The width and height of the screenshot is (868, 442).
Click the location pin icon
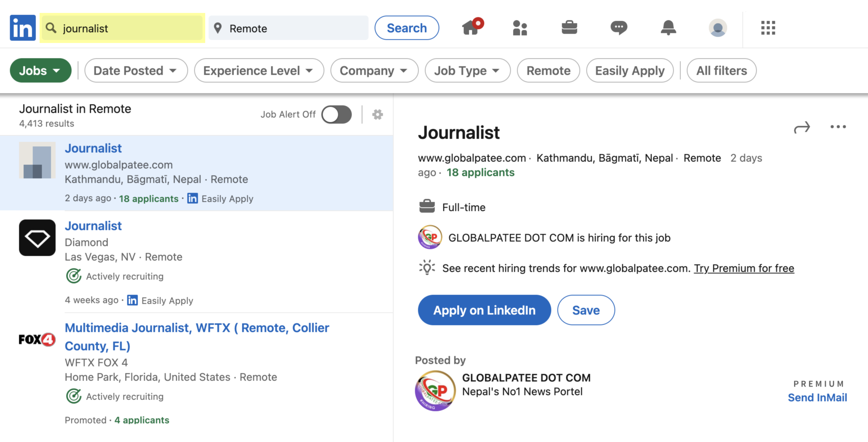pos(218,28)
